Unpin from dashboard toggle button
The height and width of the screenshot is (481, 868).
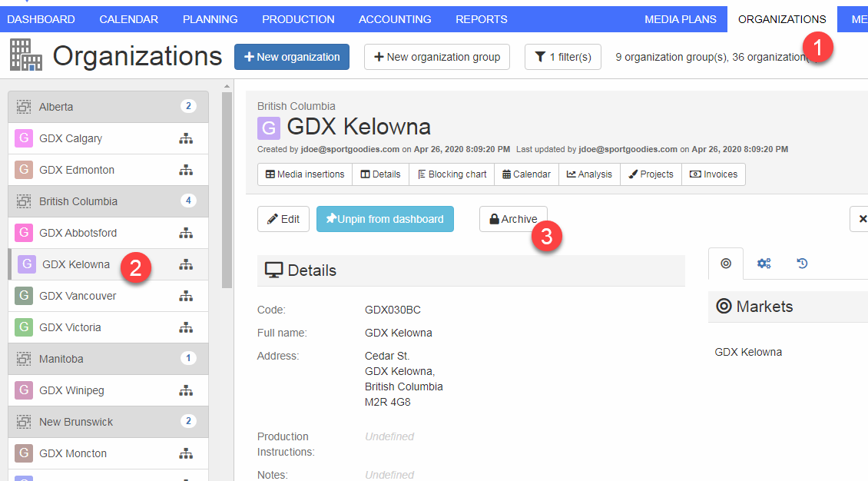pyautogui.click(x=385, y=219)
